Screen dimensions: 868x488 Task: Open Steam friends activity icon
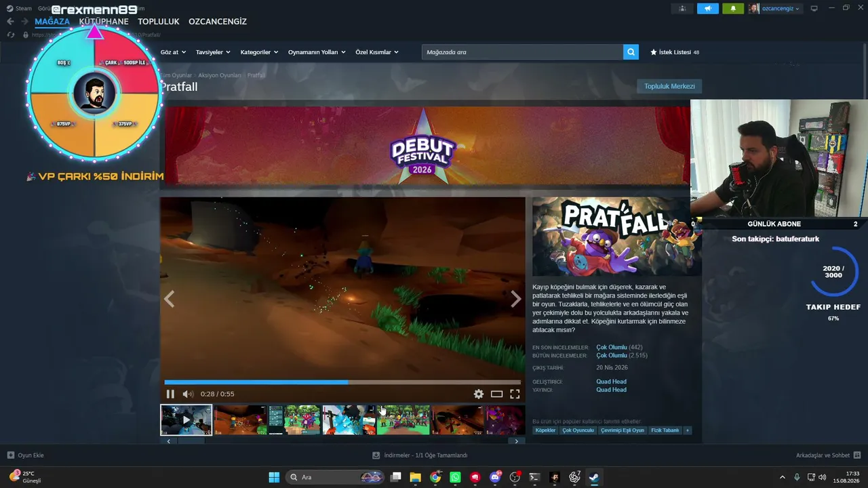point(682,9)
